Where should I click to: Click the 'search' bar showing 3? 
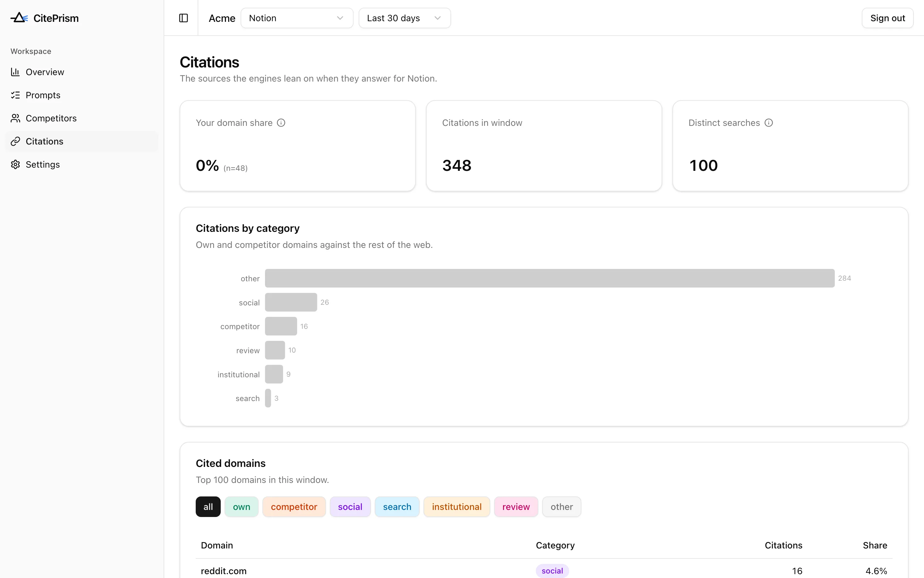pyautogui.click(x=268, y=398)
